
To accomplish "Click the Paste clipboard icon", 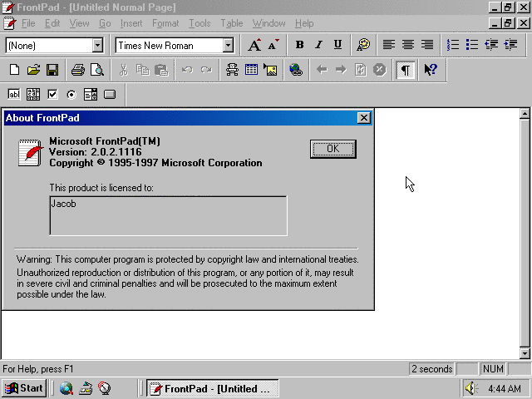I will (x=161, y=70).
